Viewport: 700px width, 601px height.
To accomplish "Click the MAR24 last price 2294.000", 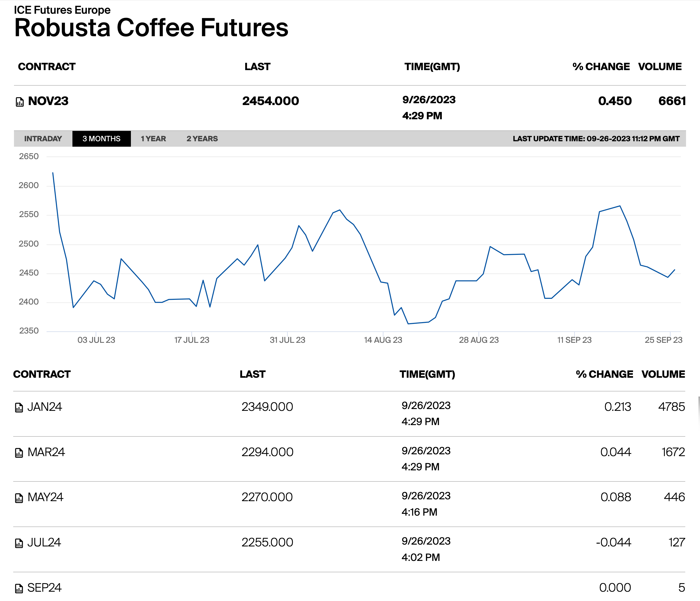I will click(267, 452).
